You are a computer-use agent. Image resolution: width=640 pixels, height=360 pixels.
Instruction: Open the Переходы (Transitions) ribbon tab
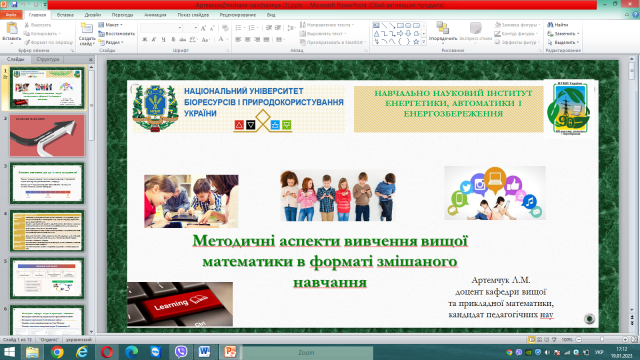point(122,15)
